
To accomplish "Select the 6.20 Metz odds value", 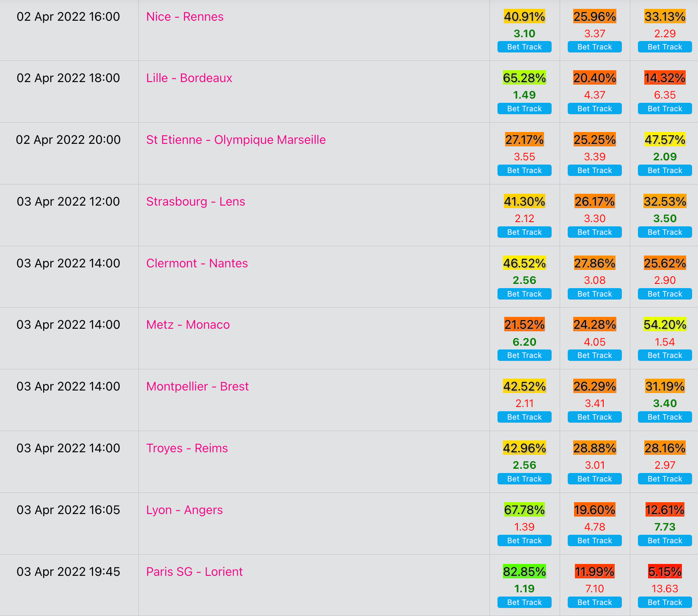I will pyautogui.click(x=525, y=342).
